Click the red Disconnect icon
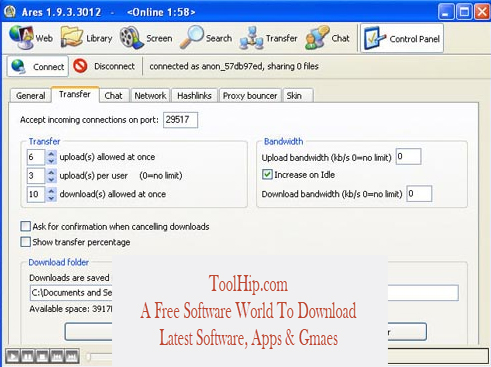 click(80, 66)
